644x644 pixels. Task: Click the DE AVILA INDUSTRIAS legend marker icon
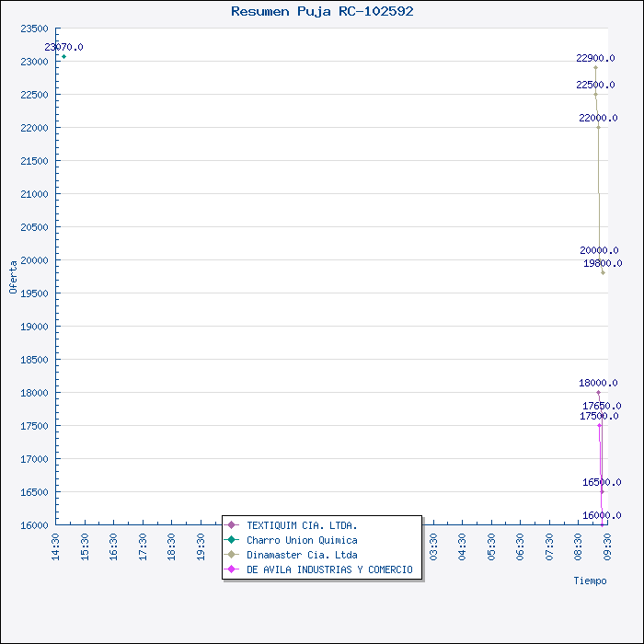click(x=232, y=569)
